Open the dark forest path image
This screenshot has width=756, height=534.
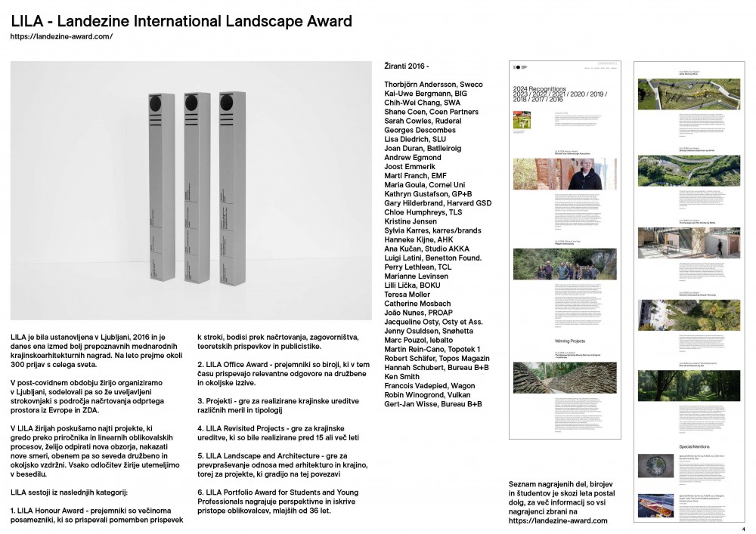point(689,385)
